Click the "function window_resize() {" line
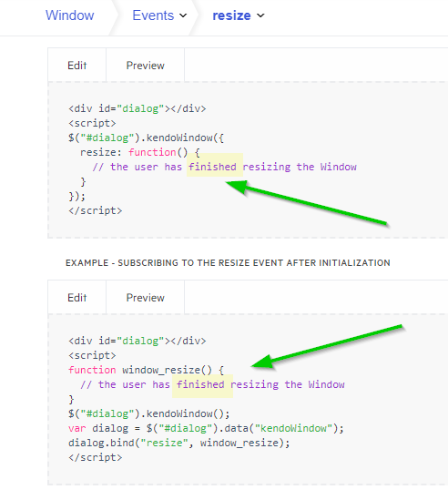The height and width of the screenshot is (500, 448). point(146,370)
